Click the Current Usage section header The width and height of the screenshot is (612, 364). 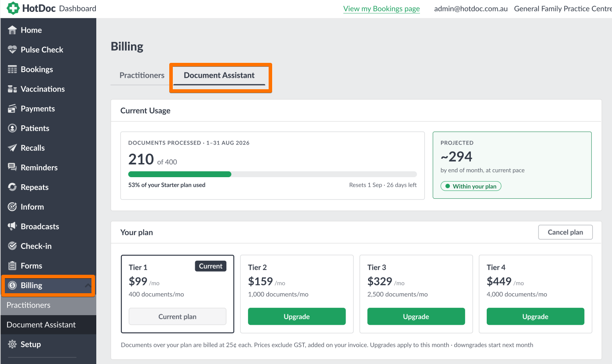pyautogui.click(x=146, y=111)
